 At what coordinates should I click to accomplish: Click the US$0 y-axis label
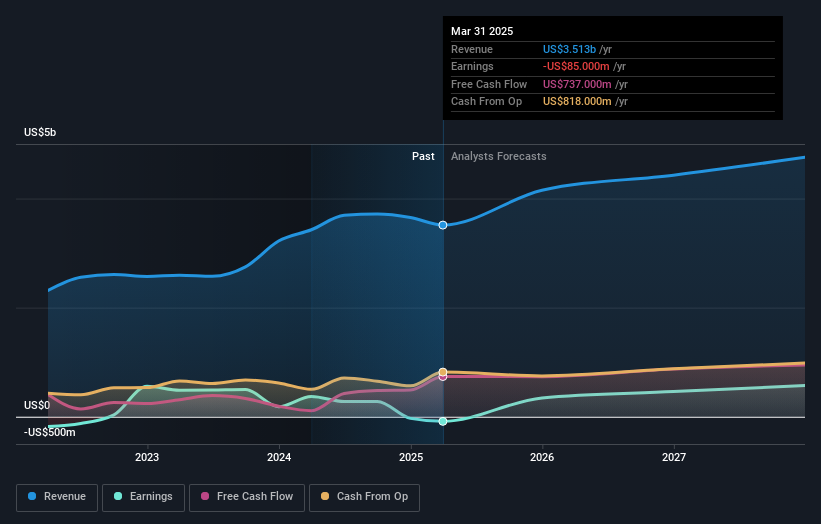tap(37, 406)
